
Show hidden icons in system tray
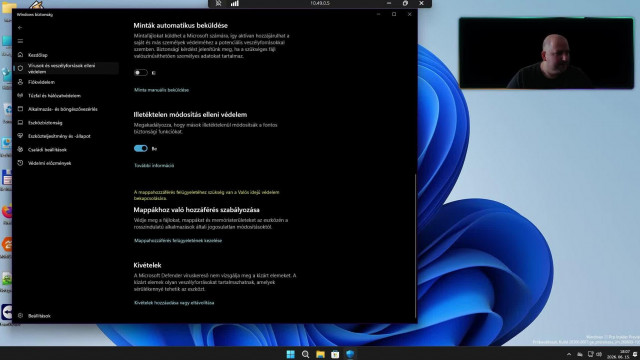pyautogui.click(x=569, y=354)
